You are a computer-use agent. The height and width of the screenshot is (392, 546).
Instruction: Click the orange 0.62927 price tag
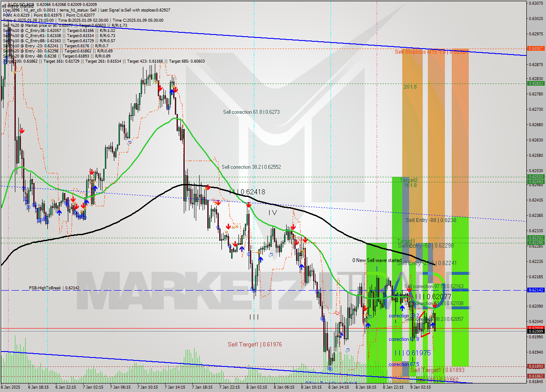point(536,49)
